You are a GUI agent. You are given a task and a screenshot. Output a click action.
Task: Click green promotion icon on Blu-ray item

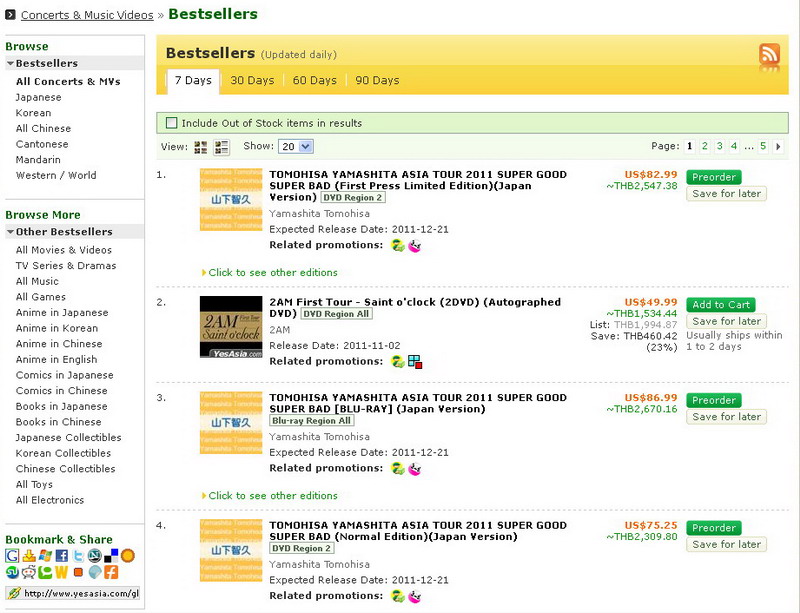tap(398, 468)
